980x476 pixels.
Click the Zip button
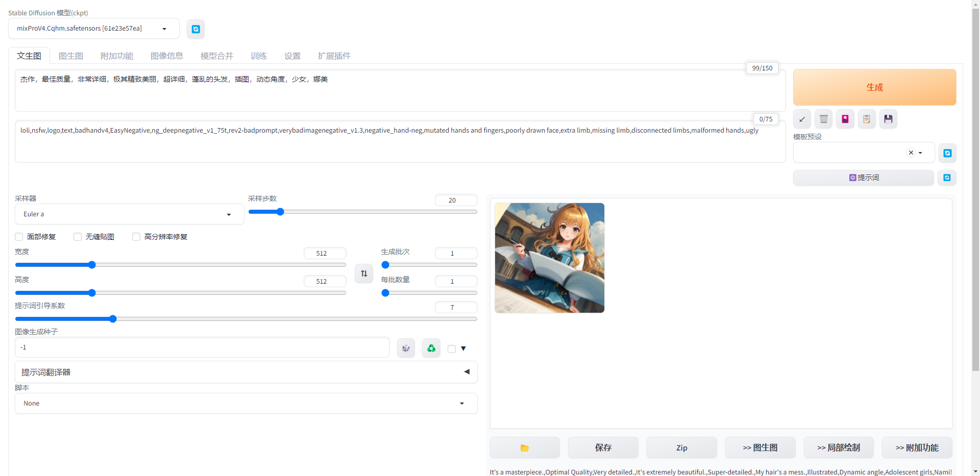click(682, 448)
